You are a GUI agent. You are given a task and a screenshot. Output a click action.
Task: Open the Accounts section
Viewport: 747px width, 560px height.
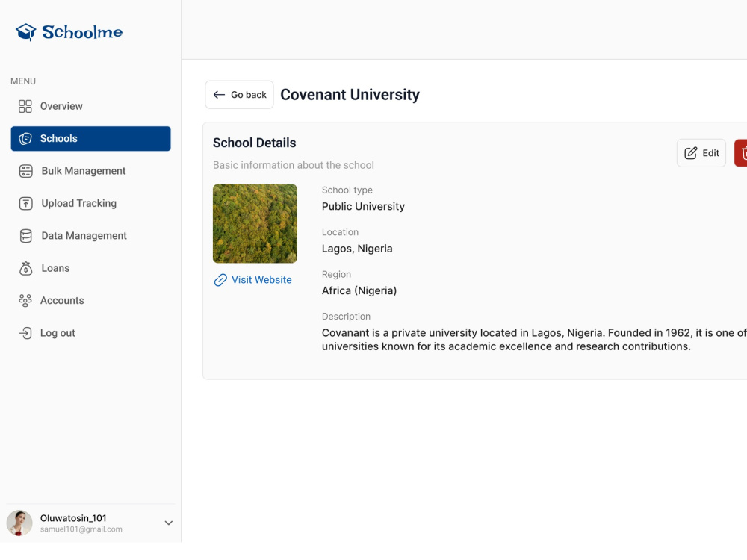click(90, 300)
